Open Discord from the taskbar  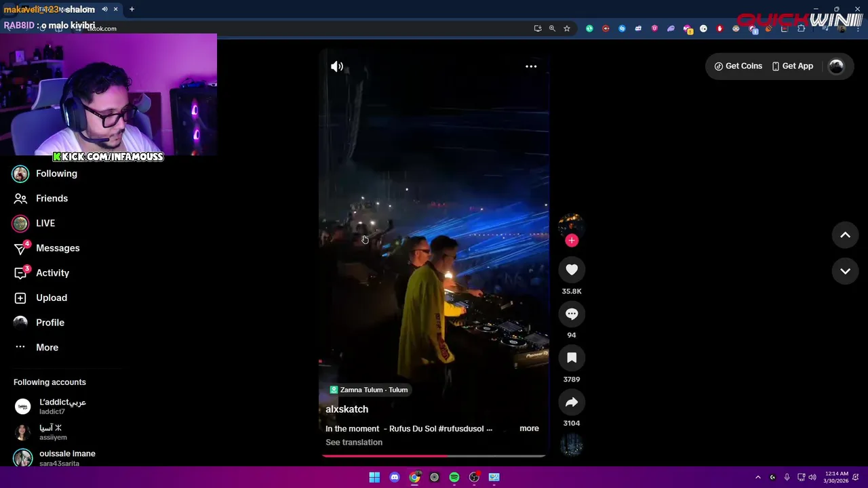pos(395,477)
